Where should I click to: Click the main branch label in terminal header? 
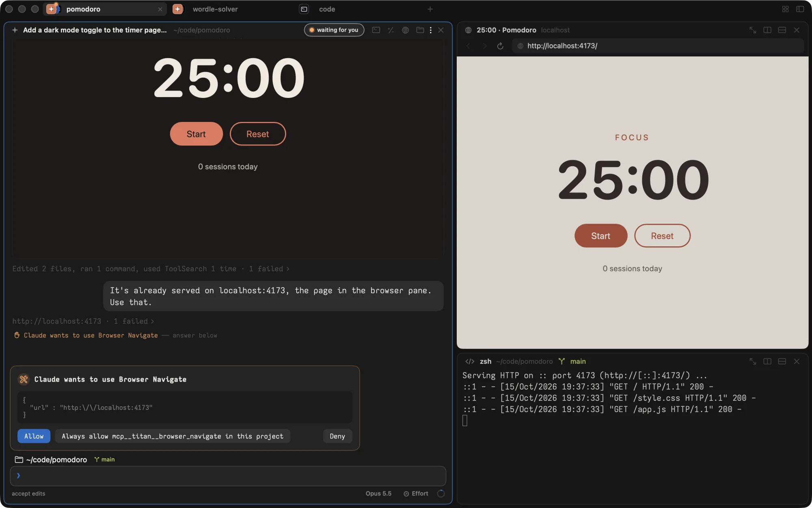coord(578,361)
